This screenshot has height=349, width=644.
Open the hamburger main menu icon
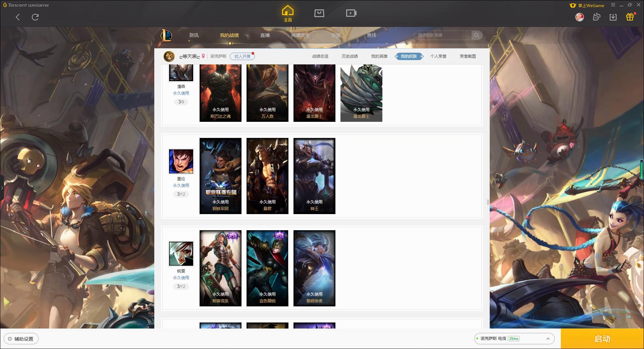click(x=613, y=5)
